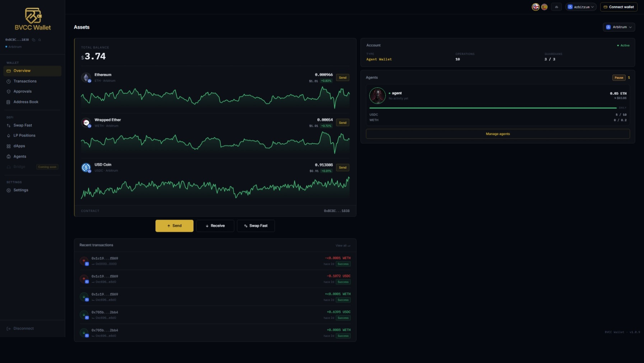This screenshot has height=363, width=644.
Task: Switch language to English via UK flag
Action: 536,7
